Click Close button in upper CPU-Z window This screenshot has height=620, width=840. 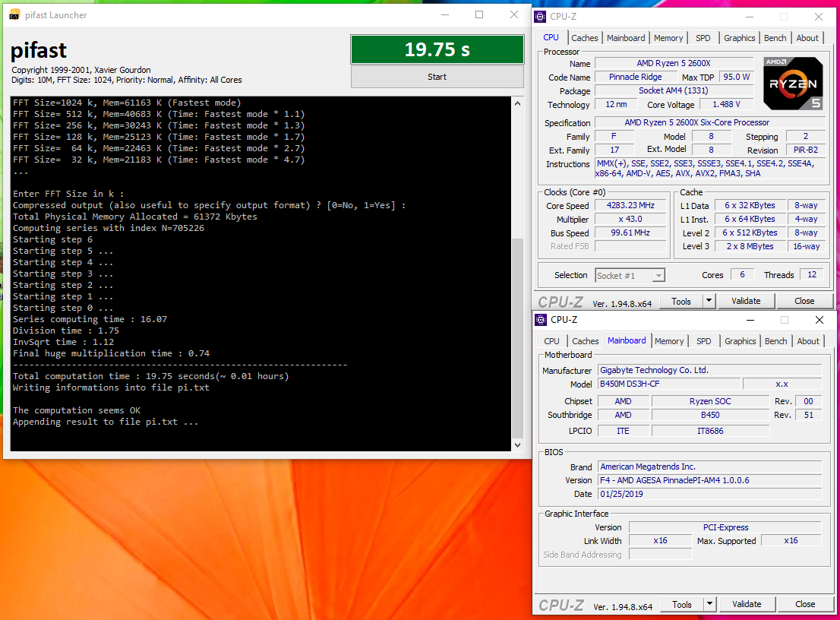pos(804,301)
